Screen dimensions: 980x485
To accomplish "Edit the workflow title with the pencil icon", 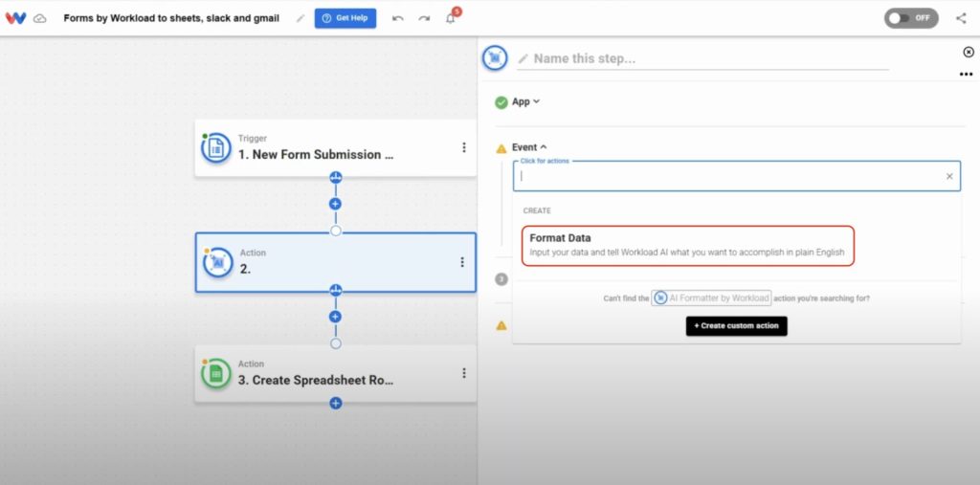I will tap(300, 18).
